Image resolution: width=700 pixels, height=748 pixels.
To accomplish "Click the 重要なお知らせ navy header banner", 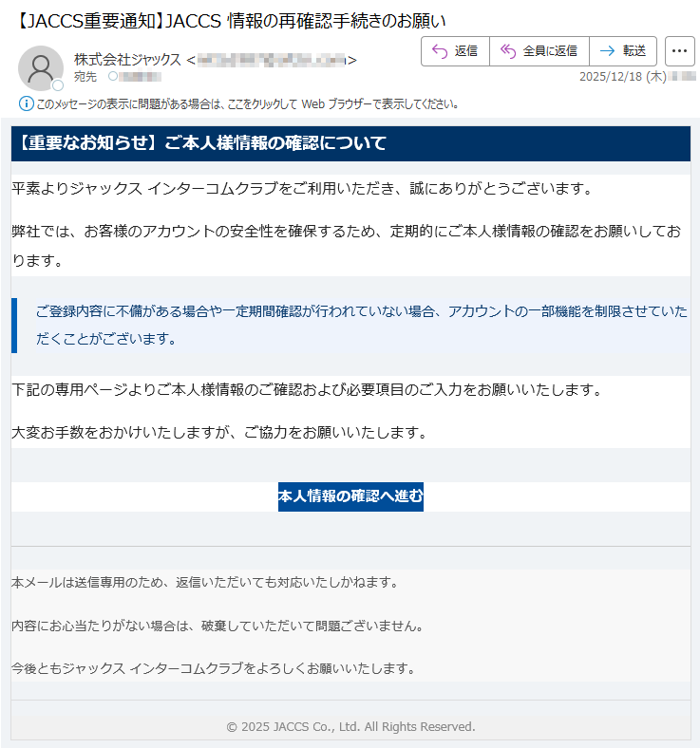I will [350, 143].
